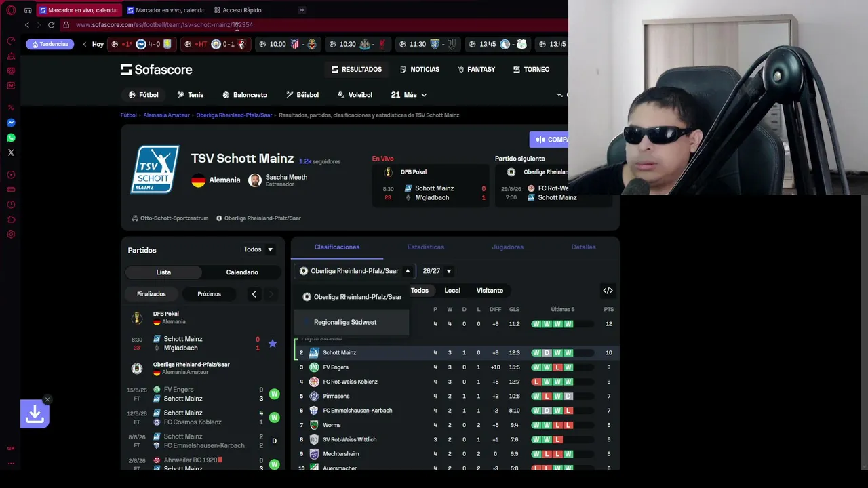Open browser history clock icon in sidebar

tap(11, 205)
